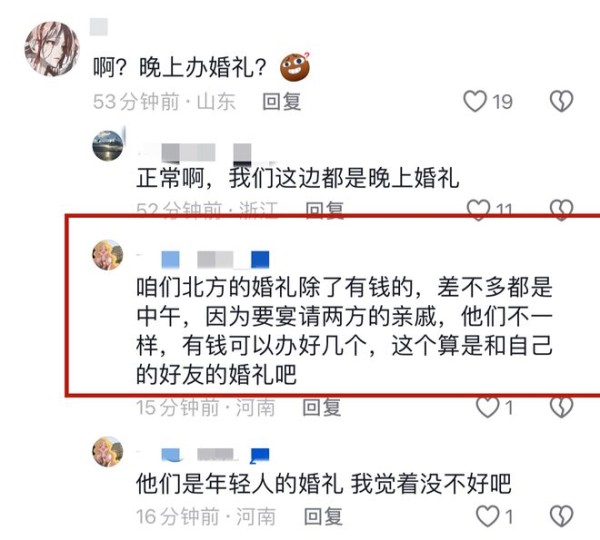Viewport: 600px width, 540px height.
Task: Like the 浙江 reply with 11 likes
Action: pos(478,210)
